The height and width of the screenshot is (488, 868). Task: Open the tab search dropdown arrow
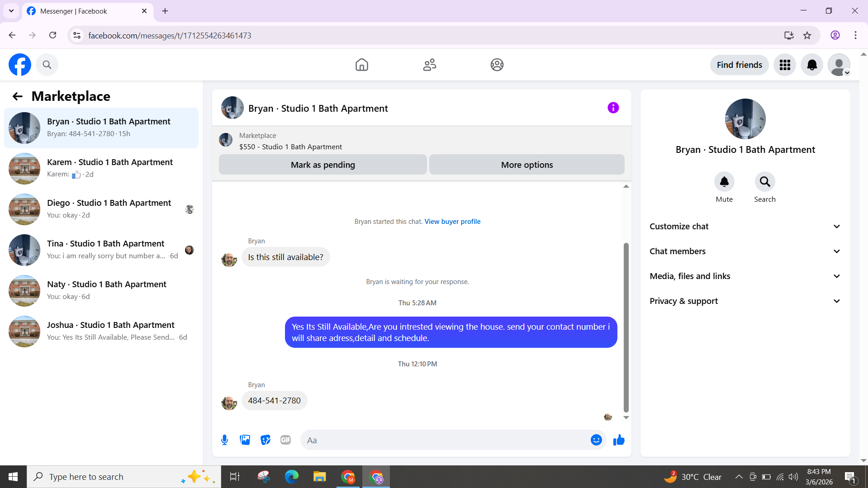(x=11, y=11)
